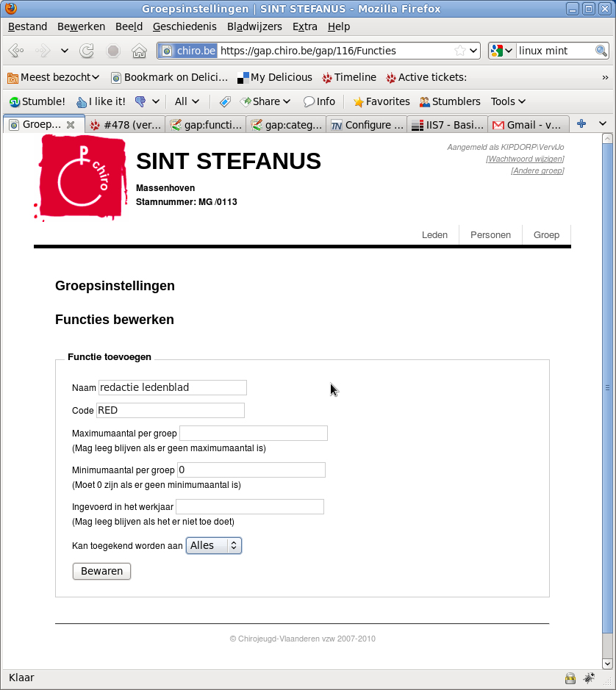The height and width of the screenshot is (690, 616).
Task: List all tabs with the dropdown arrow
Action: point(603,123)
